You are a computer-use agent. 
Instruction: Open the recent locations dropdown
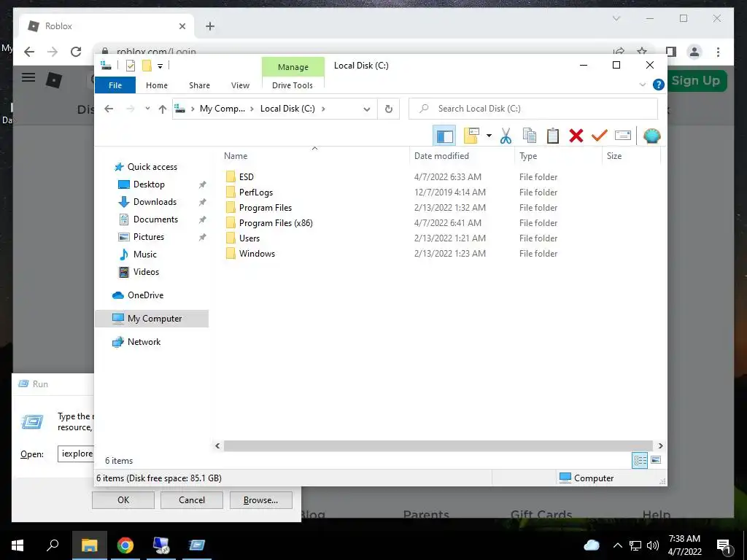point(147,109)
